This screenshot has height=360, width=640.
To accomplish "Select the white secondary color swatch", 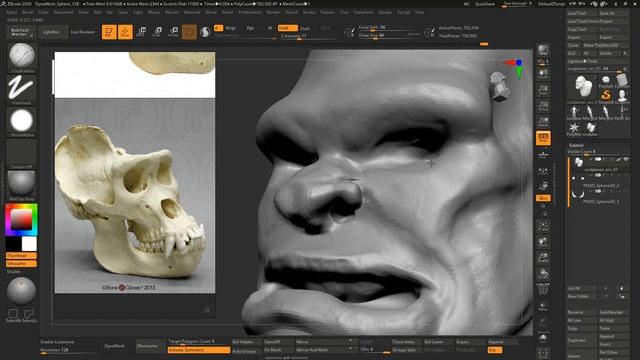I will pos(29,244).
